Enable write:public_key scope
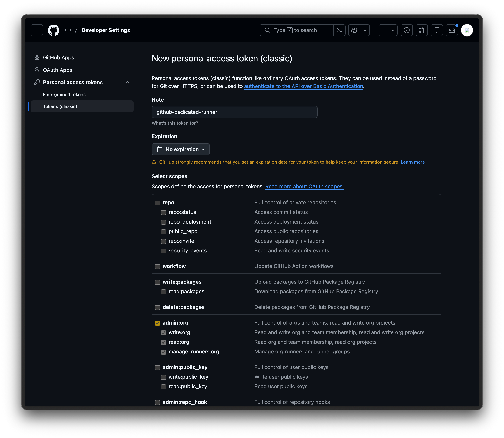 163,377
